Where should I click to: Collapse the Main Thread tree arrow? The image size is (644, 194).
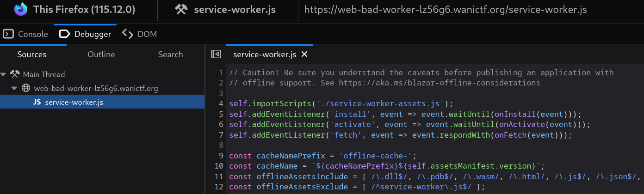coord(4,74)
